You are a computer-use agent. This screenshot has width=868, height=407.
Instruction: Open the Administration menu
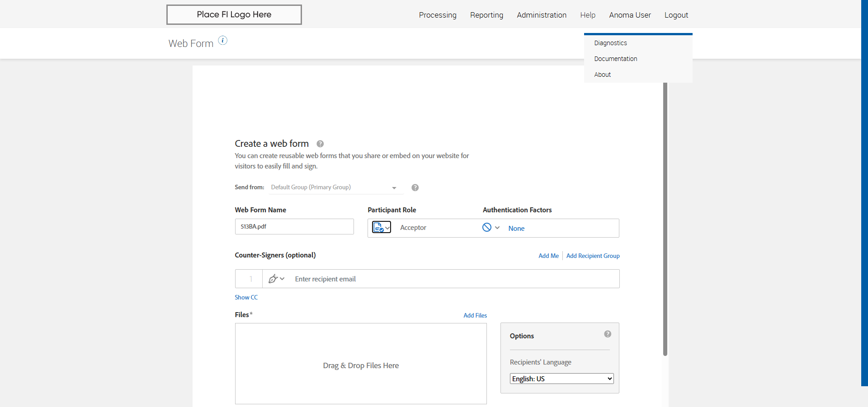[x=542, y=15]
